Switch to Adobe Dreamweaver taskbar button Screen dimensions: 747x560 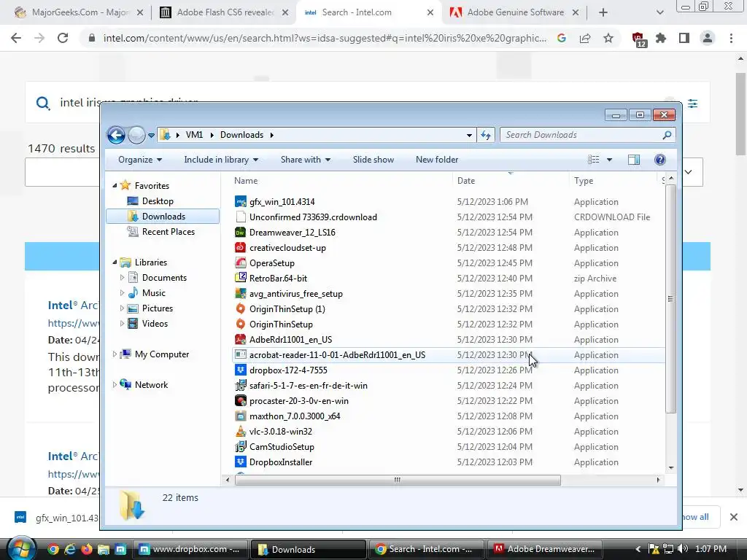pos(546,549)
